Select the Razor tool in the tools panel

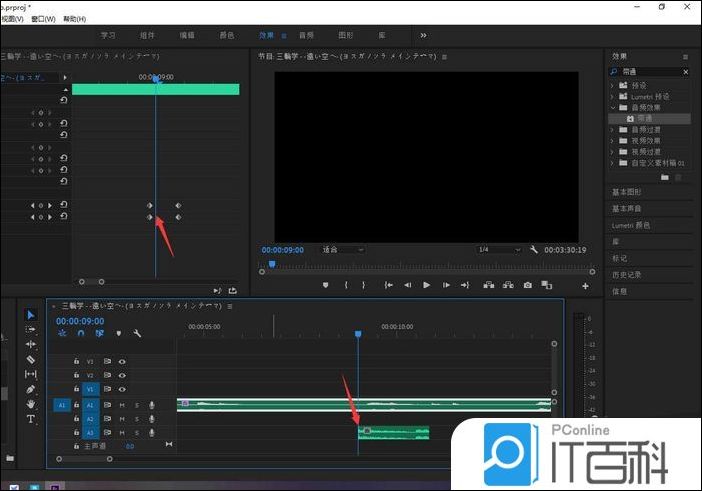point(30,359)
